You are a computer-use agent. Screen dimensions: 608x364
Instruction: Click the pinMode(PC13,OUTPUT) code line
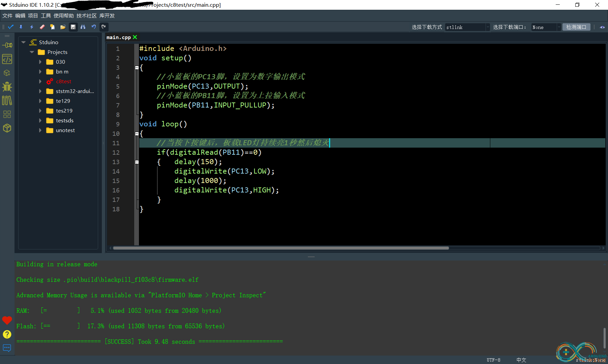pos(202,86)
